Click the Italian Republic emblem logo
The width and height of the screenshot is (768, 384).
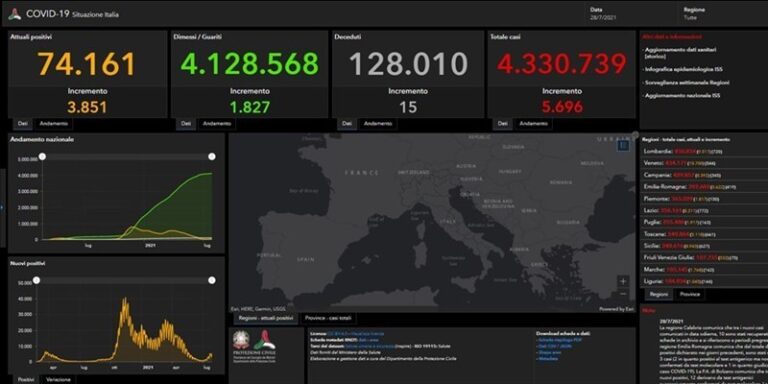240,339
